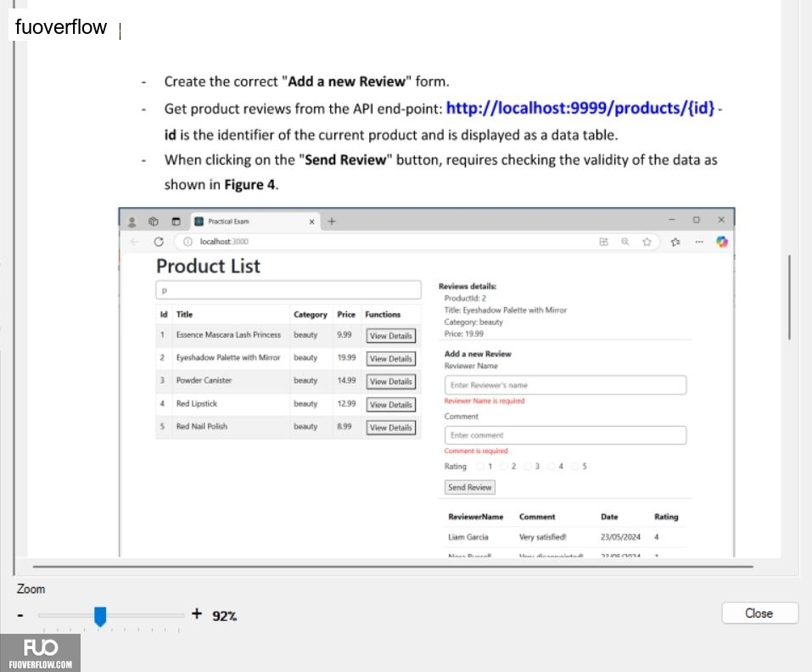Click the Liam Garcia reviewer cell
The image size is (812, 672).
[x=468, y=537]
